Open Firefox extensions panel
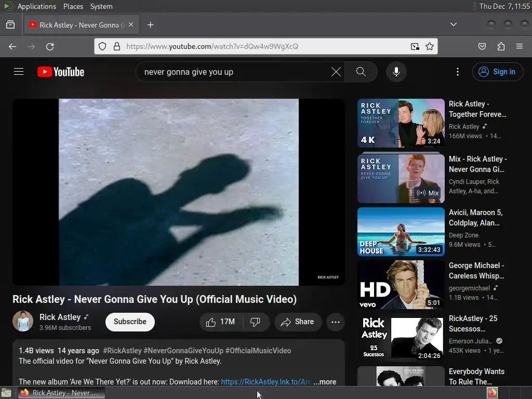Image resolution: width=532 pixels, height=399 pixels. pyautogui.click(x=501, y=46)
